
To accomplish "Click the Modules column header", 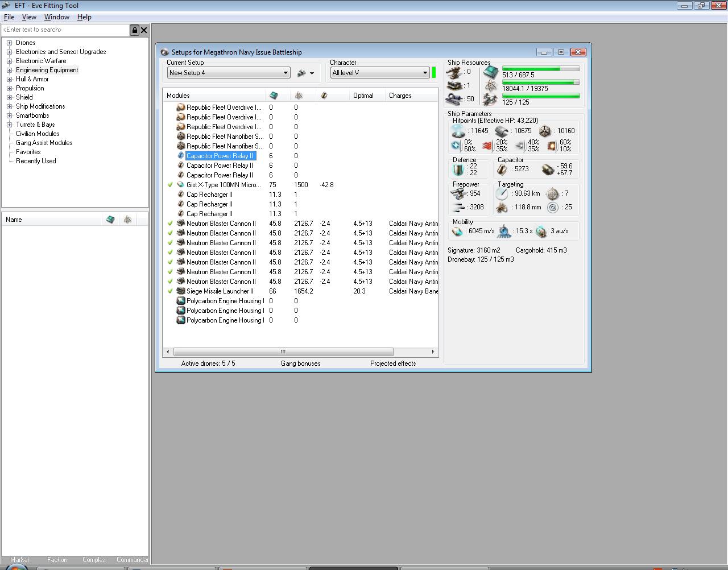I will (214, 96).
